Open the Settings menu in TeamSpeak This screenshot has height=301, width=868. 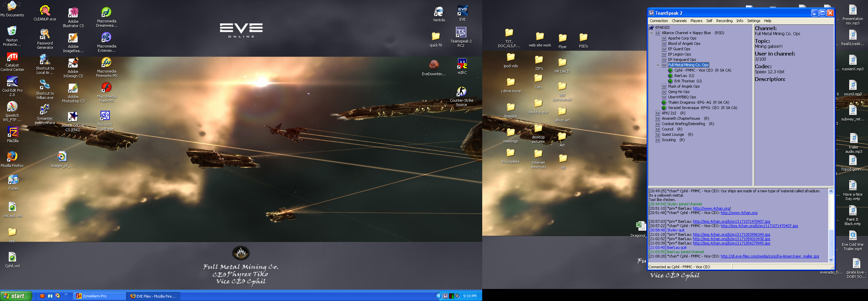[x=753, y=21]
